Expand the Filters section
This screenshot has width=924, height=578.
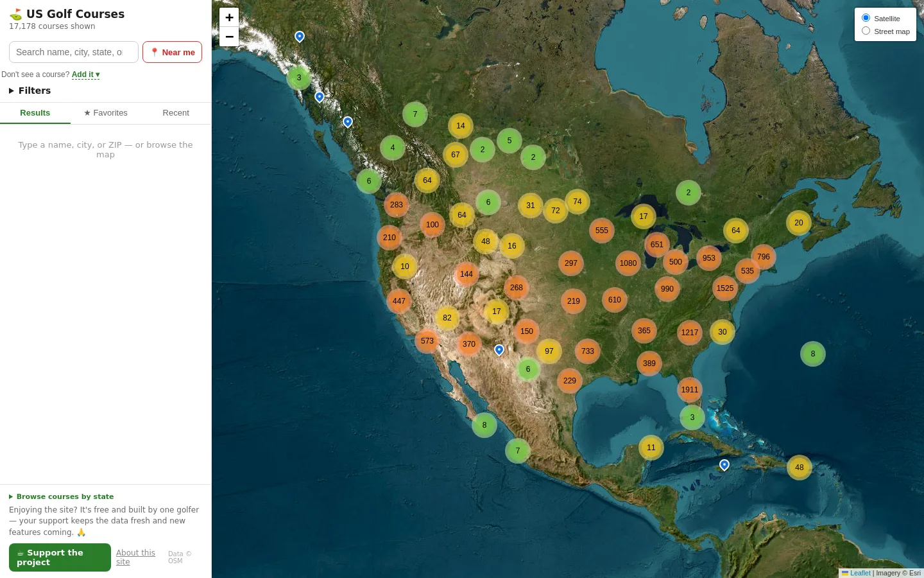tap(30, 91)
